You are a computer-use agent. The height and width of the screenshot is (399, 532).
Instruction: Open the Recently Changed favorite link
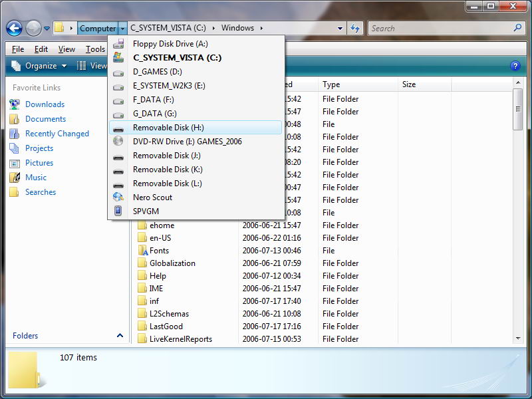(x=57, y=134)
